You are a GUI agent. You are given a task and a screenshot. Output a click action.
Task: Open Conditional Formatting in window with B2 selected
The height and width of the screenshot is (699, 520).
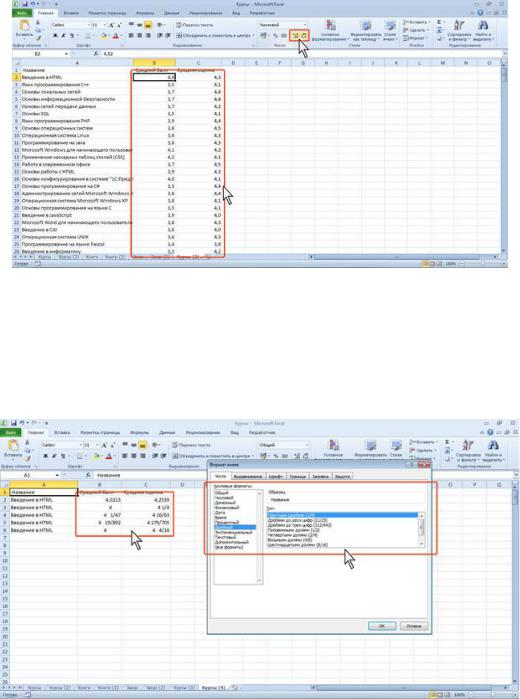(x=330, y=30)
